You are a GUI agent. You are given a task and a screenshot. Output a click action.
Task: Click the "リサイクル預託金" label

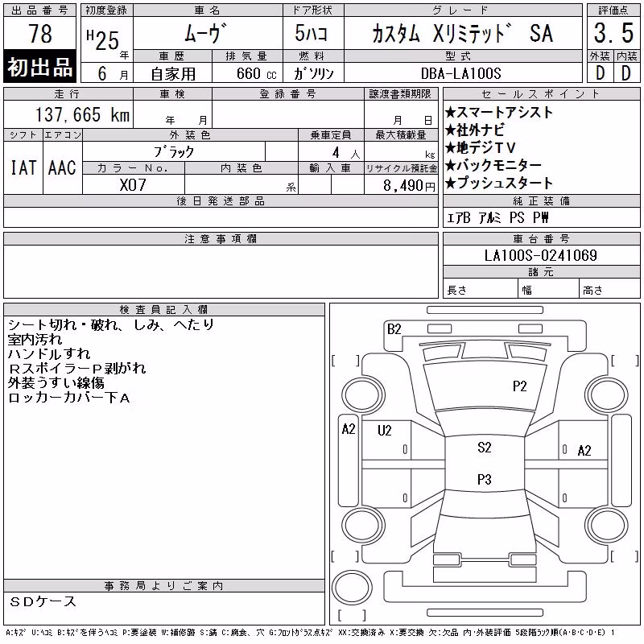pyautogui.click(x=401, y=168)
